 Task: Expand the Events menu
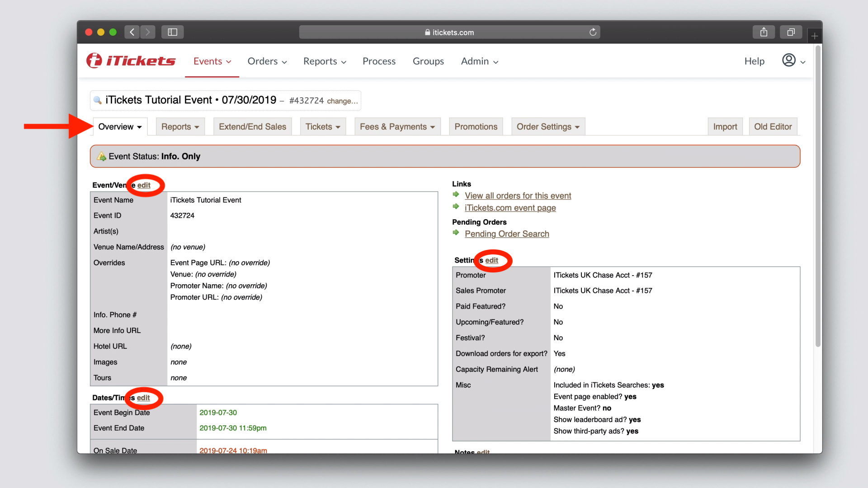click(x=212, y=61)
